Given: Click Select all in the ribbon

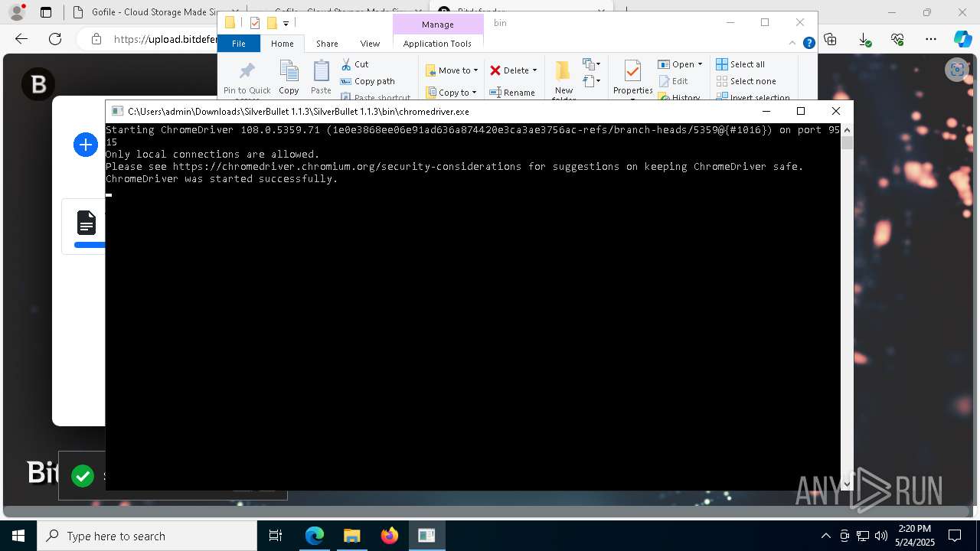Looking at the screenshot, I should click(740, 64).
